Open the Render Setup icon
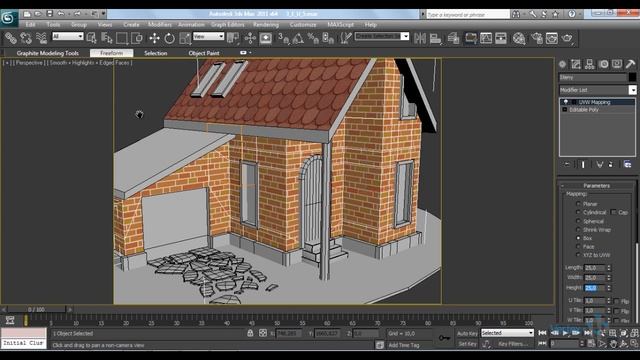This screenshot has height=360, width=640. pos(537,38)
